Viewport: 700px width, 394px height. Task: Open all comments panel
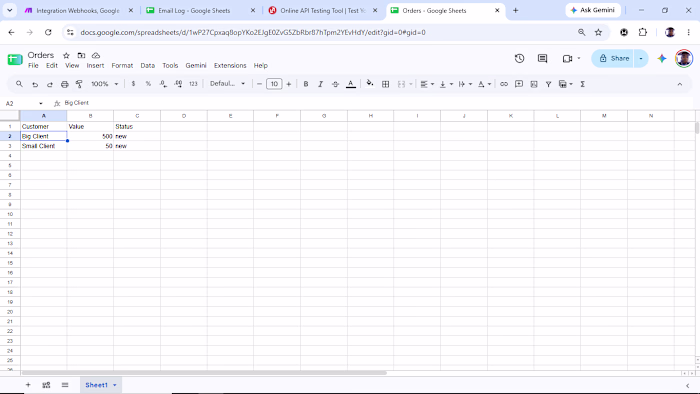click(x=542, y=58)
